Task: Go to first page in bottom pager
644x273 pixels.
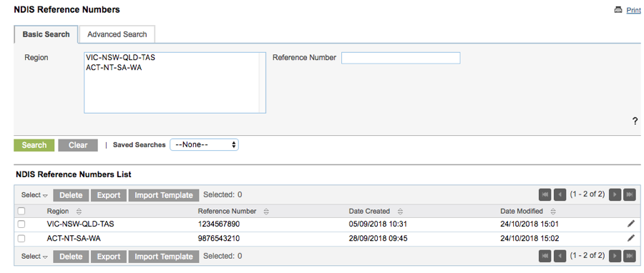Action: pos(545,256)
